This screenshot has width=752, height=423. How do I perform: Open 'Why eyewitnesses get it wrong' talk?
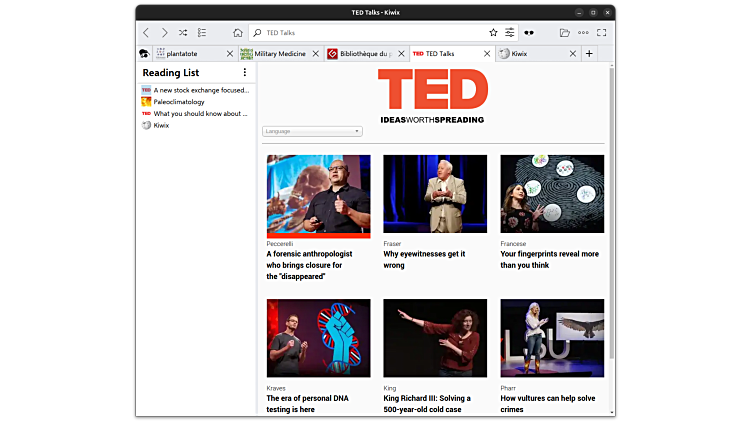coord(424,259)
